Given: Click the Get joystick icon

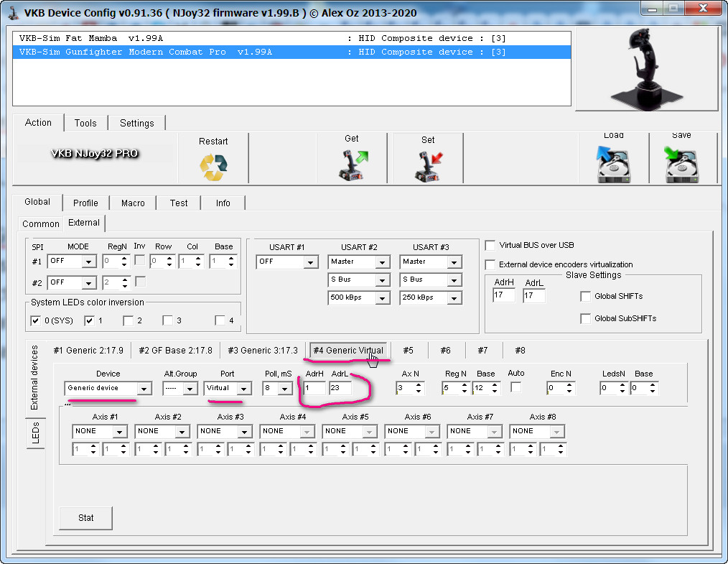Looking at the screenshot, I should tap(352, 165).
